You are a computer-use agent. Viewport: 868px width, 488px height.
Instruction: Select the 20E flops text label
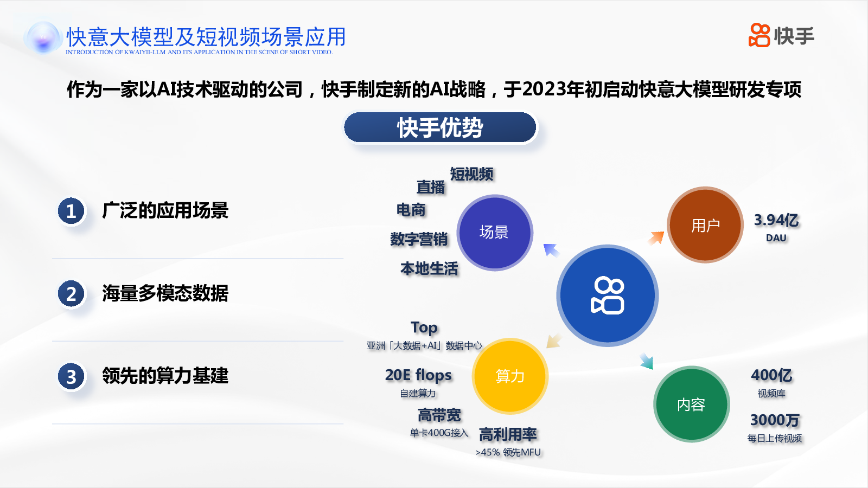418,375
